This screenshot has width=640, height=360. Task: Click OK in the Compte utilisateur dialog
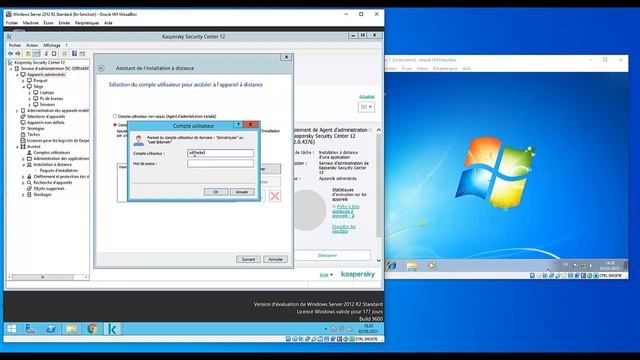click(x=216, y=192)
